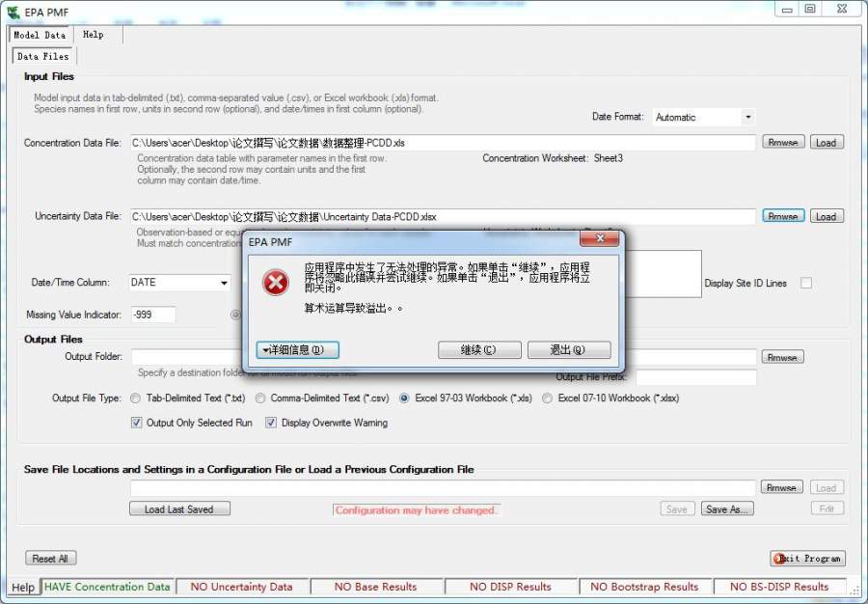Click the EPA PMF title bar app icon

[13, 12]
